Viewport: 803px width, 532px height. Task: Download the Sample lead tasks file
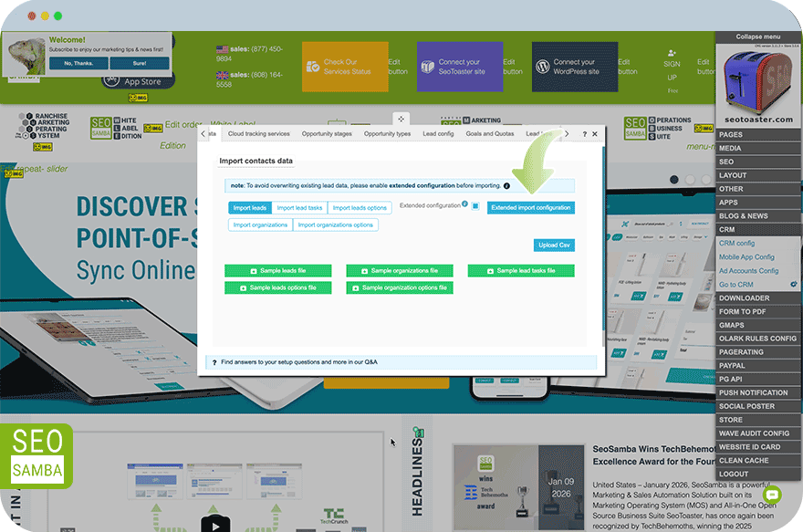tap(521, 271)
